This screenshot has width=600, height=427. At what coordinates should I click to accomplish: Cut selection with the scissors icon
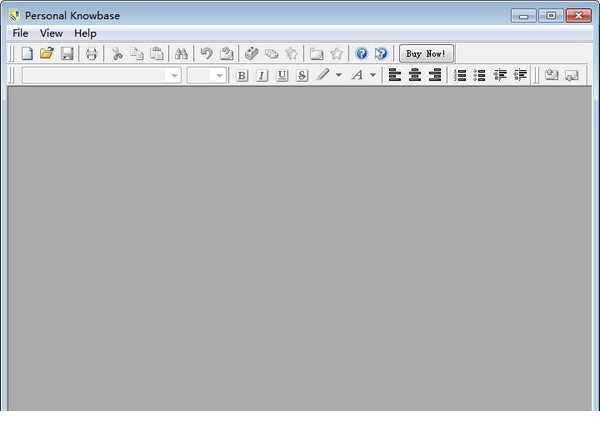pos(117,54)
